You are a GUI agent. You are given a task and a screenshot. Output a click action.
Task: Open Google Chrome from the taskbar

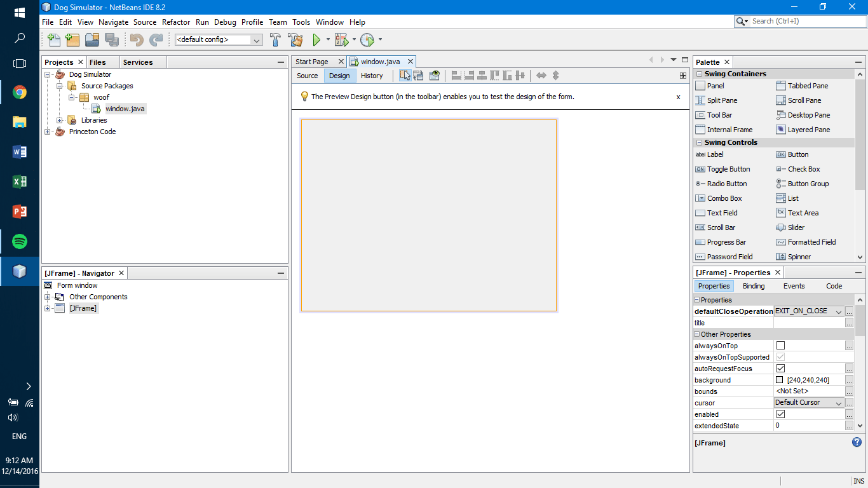click(x=20, y=93)
